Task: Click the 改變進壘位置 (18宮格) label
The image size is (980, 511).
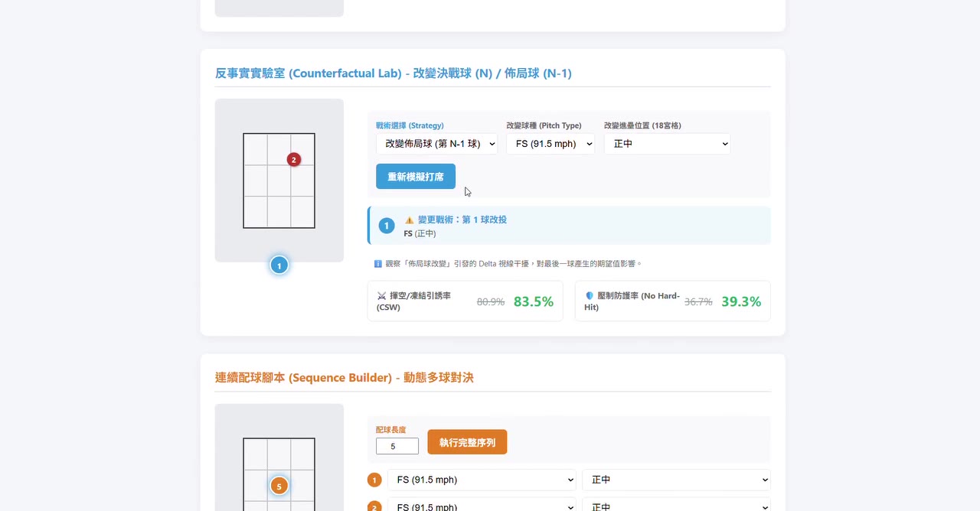Action: [642, 125]
